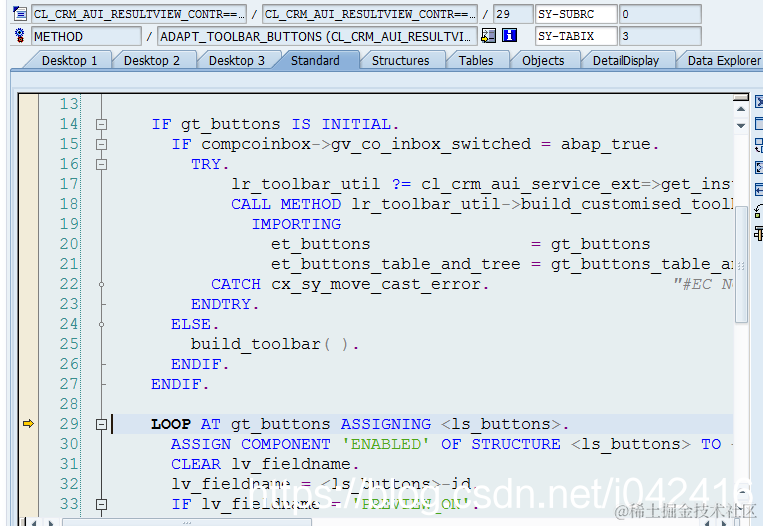Screen dimensions: 763x526
Task: Click the New Tool window icon at right edge
Action: coord(759,123)
